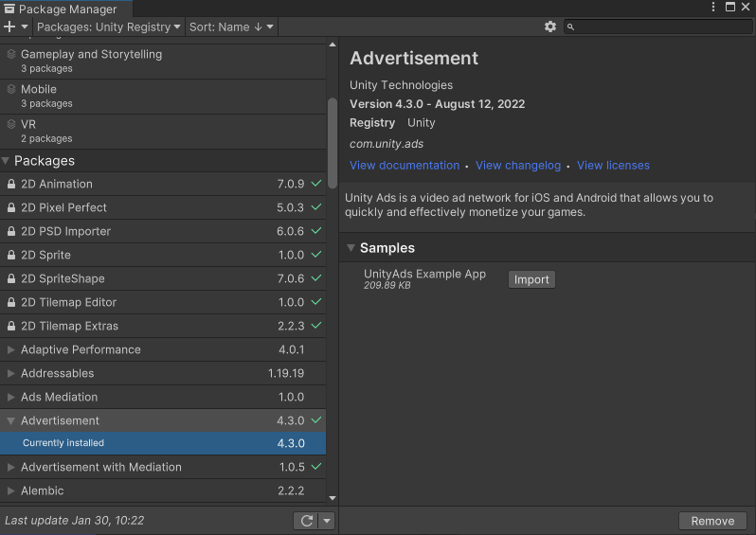Click the package search input field
The height and width of the screenshot is (535, 756).
(x=658, y=27)
